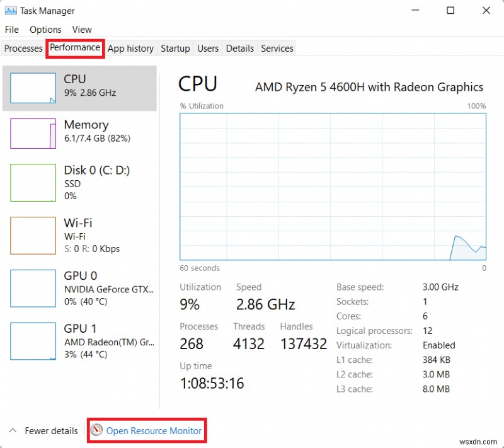Viewport: 504px width, 448px height.
Task: Open the View menu
Action: pyautogui.click(x=81, y=29)
